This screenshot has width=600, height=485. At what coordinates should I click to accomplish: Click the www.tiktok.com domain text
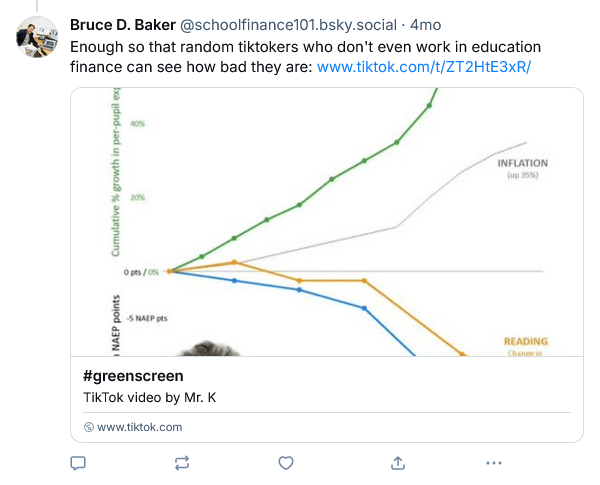(140, 427)
